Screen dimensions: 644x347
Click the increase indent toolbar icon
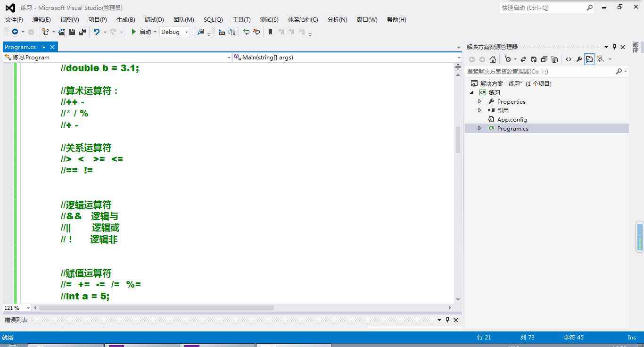(232, 32)
